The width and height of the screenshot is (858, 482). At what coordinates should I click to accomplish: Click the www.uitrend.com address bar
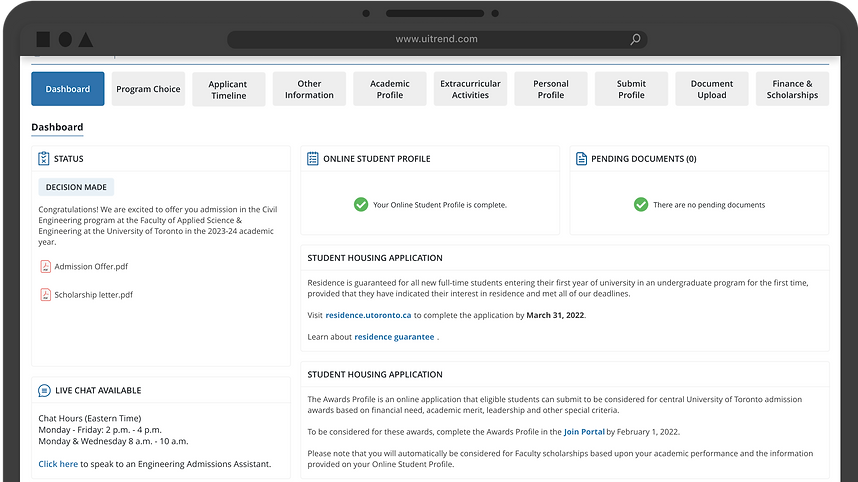click(x=437, y=40)
